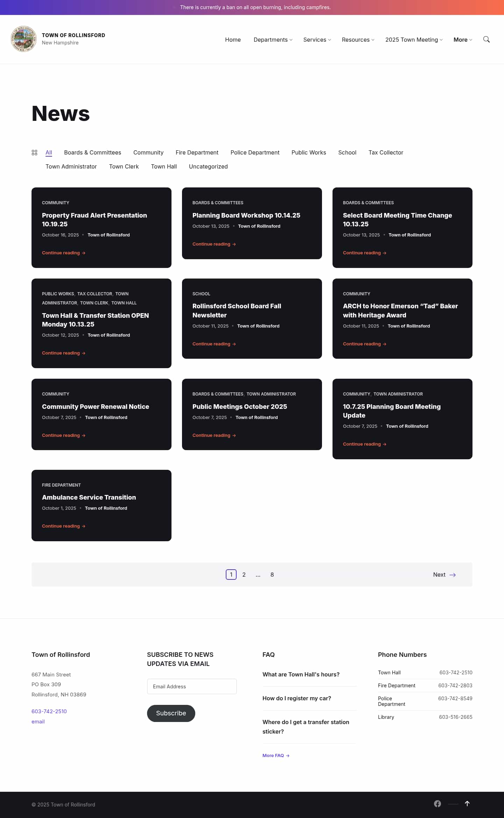Select the Tax Collector category

[x=386, y=152]
